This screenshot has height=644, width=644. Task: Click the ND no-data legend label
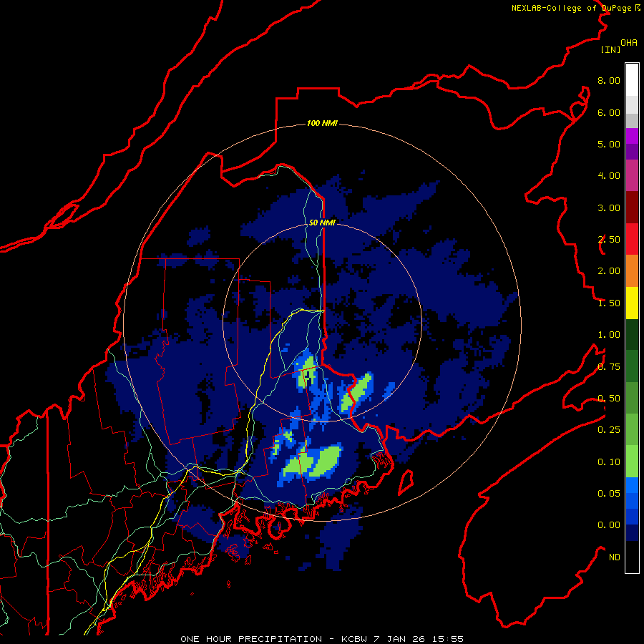point(615,557)
